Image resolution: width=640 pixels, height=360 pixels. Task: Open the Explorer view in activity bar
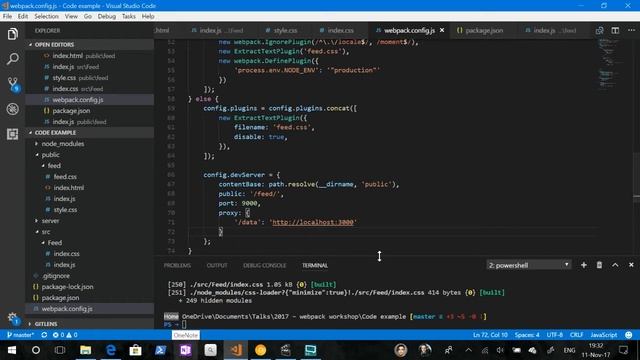point(13,34)
